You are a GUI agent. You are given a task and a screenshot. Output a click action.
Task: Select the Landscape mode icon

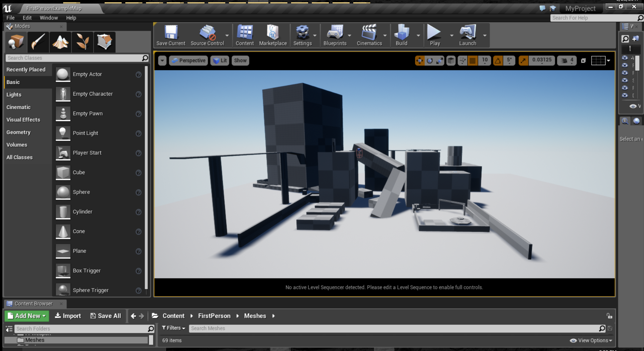pyautogui.click(x=60, y=42)
